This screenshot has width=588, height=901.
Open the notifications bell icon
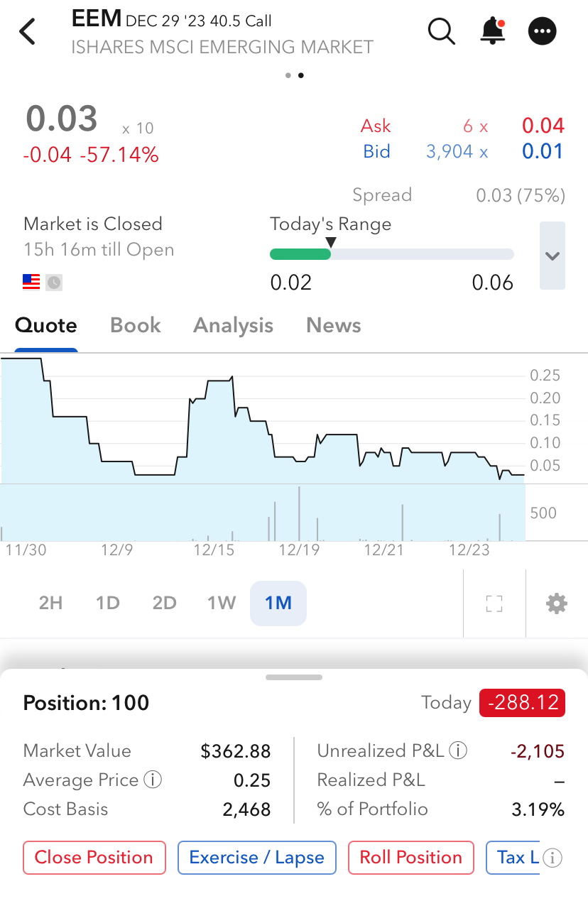[492, 31]
